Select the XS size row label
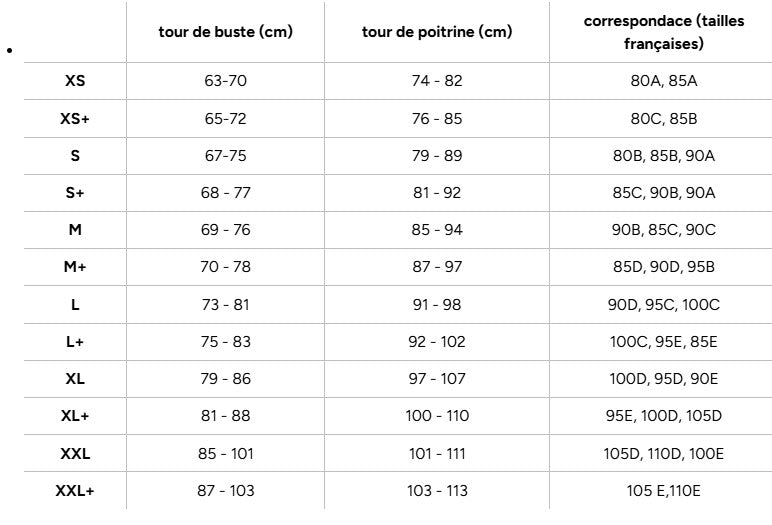 (x=75, y=81)
